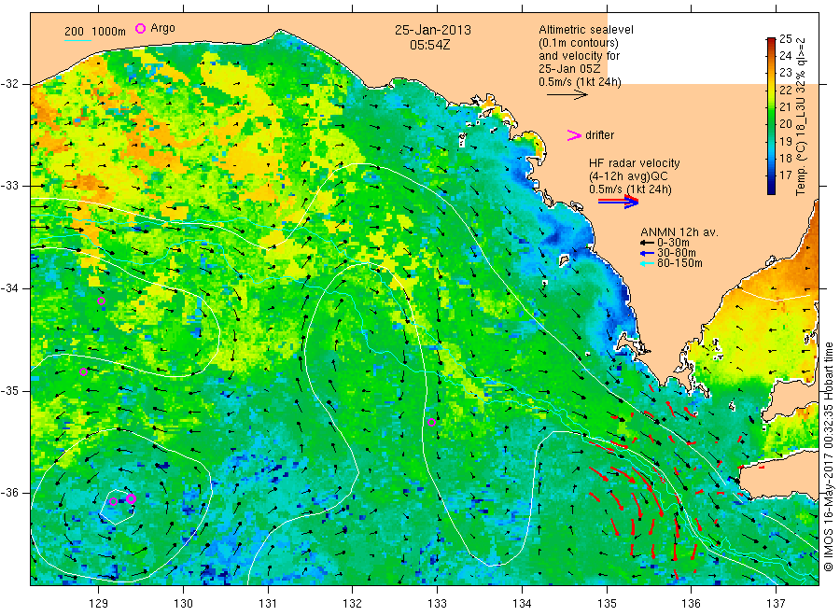Click the magenta Argo circle in the legend
This screenshot has width=840, height=616.
[x=140, y=28]
